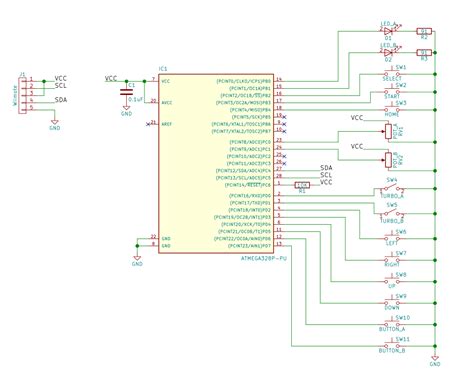
Task: Click the VCC label to the left of C1
Action: [111, 79]
